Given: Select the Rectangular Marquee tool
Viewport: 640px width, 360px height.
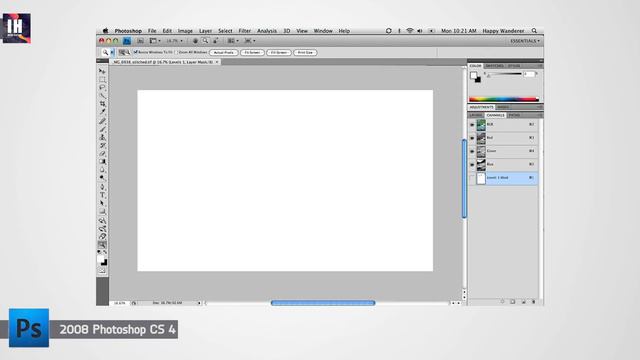Looking at the screenshot, I should click(102, 80).
